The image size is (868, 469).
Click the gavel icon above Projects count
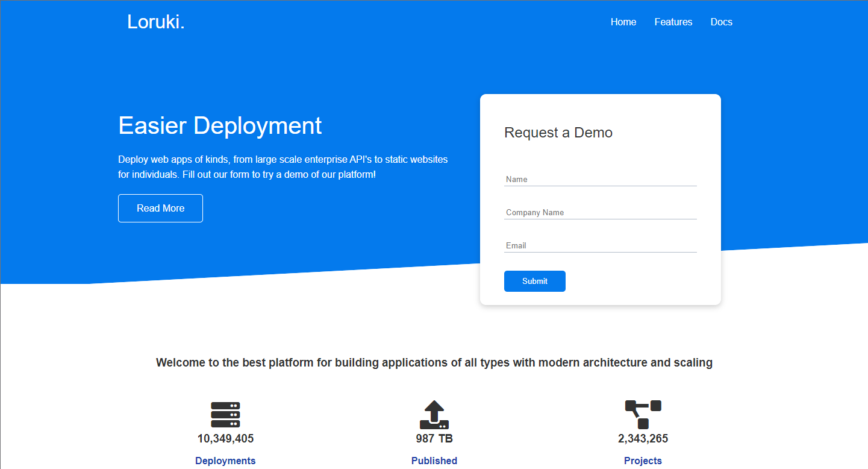(x=643, y=414)
